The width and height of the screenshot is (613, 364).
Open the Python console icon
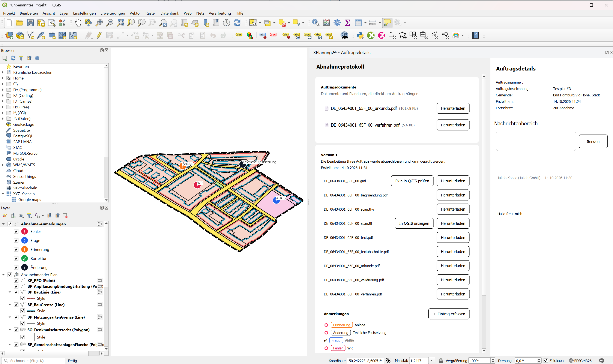click(x=360, y=35)
